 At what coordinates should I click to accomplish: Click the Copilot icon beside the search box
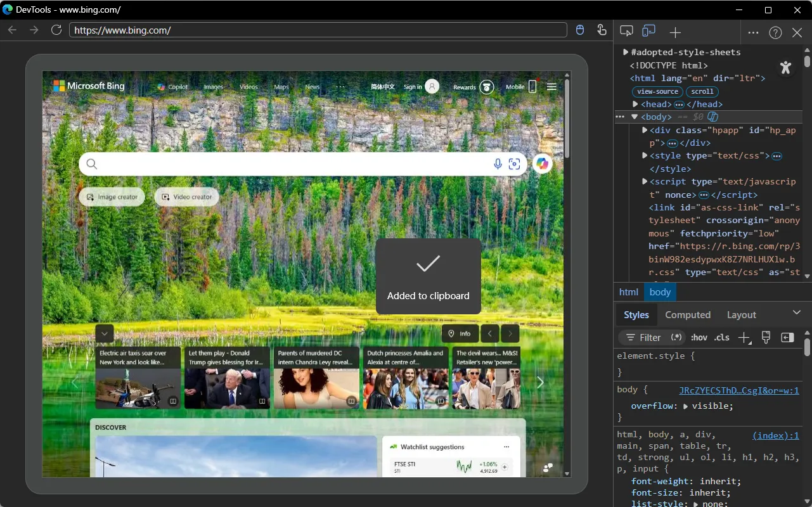[x=542, y=164]
